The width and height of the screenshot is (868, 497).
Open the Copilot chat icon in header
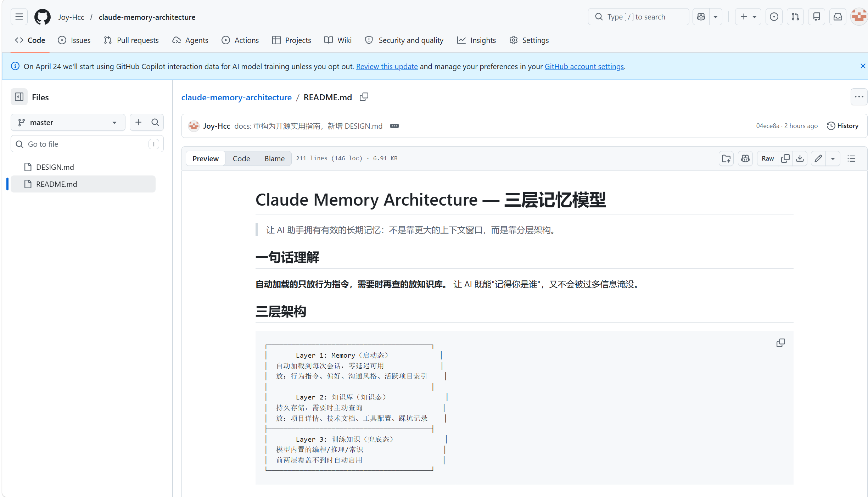click(x=701, y=17)
